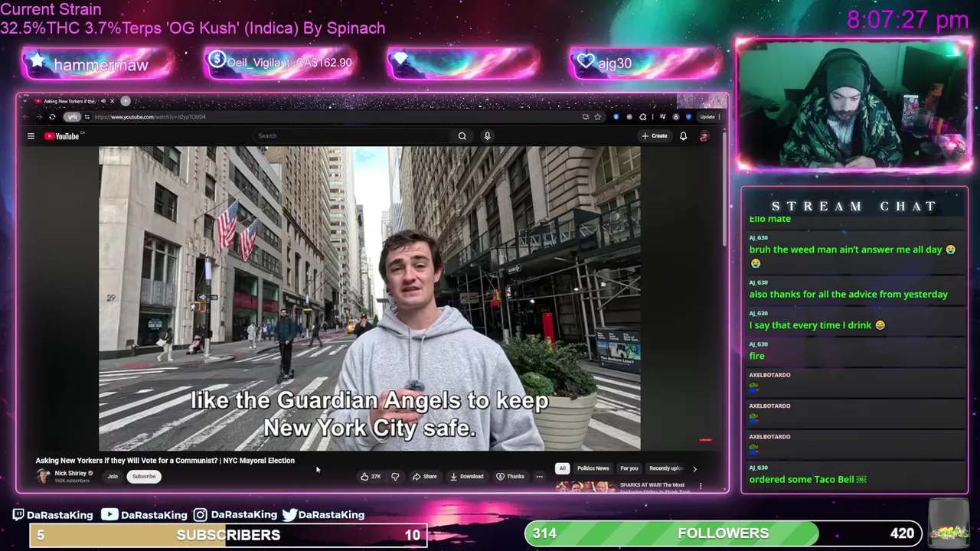Click the YouTube DaRastaKing social handle
Viewport: 980px width, 551px height.
click(x=144, y=515)
